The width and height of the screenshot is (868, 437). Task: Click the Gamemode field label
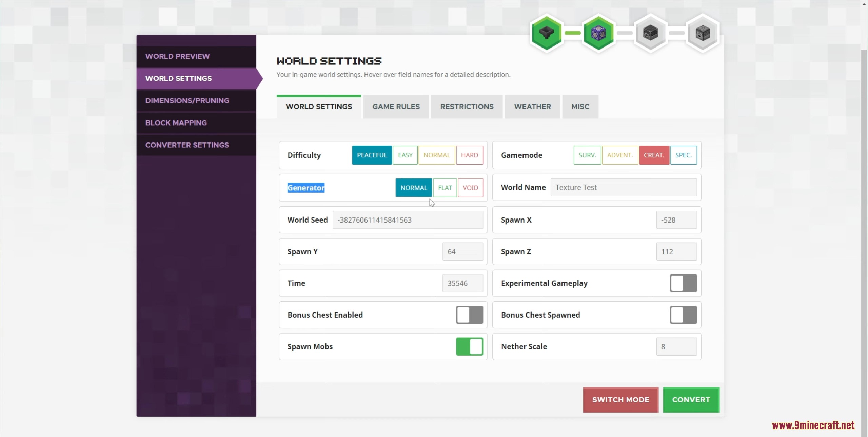pyautogui.click(x=521, y=155)
